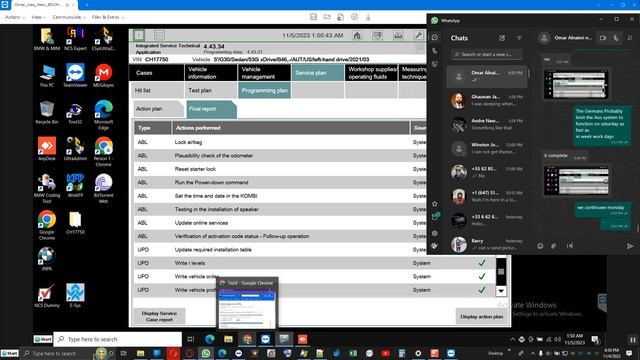Viewport: 640px width, 360px height.
Task: Open the Tool32 desktop shortcut
Action: click(75, 112)
